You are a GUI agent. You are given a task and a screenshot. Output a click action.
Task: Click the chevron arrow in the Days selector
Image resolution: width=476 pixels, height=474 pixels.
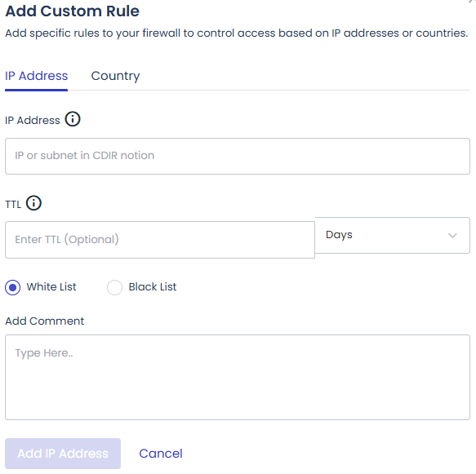coord(452,235)
